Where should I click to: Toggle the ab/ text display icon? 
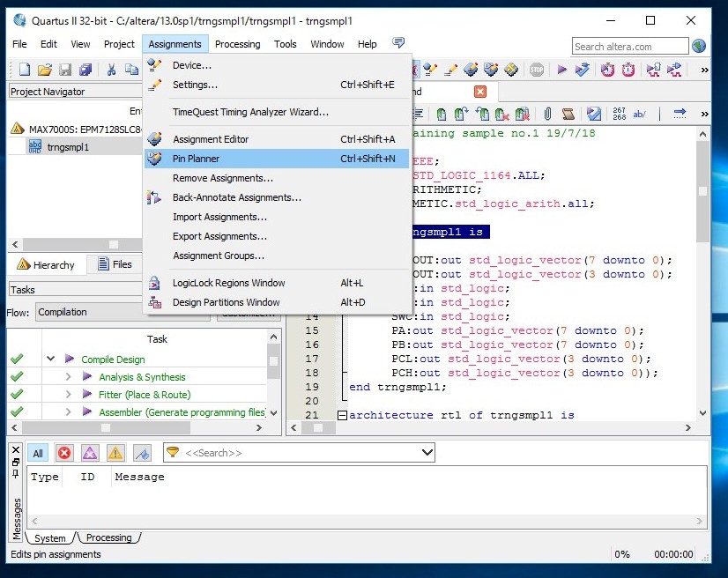point(639,114)
